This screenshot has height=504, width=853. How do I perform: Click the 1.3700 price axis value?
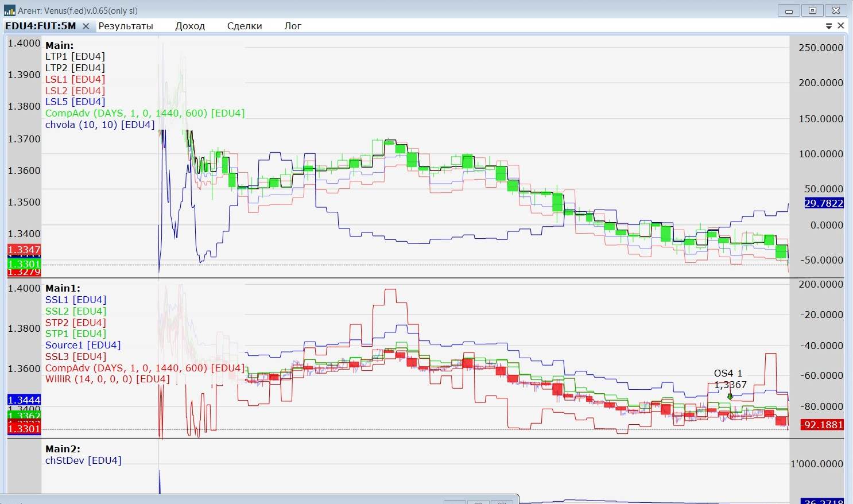tap(24, 139)
